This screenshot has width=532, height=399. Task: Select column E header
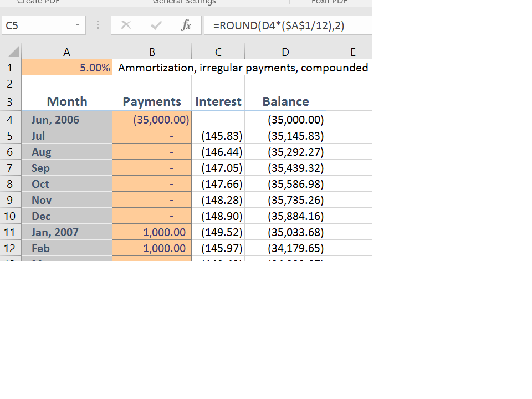click(x=350, y=52)
